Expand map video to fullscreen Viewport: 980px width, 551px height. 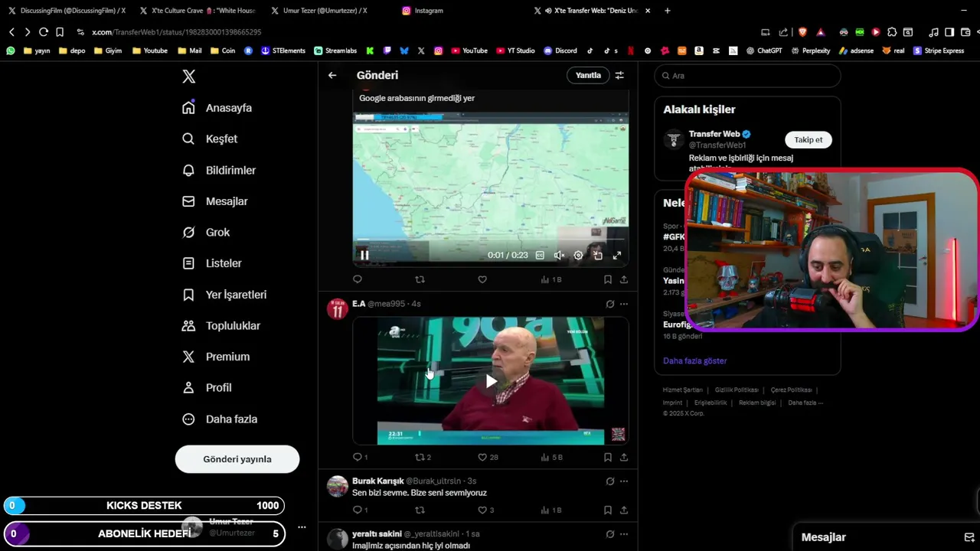pyautogui.click(x=617, y=256)
